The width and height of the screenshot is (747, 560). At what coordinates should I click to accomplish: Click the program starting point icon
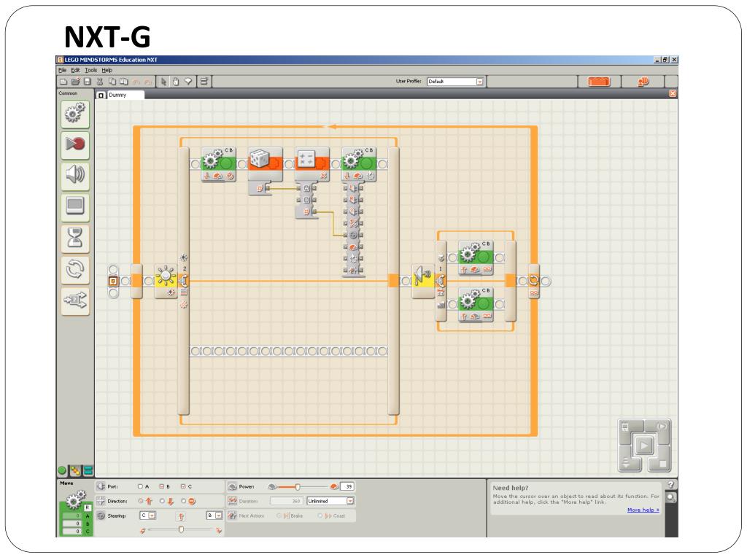click(113, 281)
